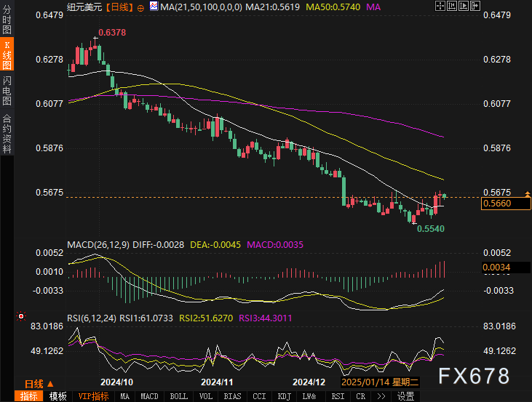Switch to the 分时图 tab
Viewport: 532px width, 402px height.
point(7,20)
